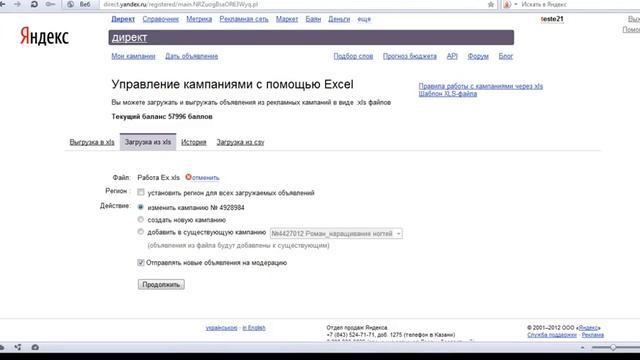The width and height of the screenshot is (640, 360).
Task: Click the camera icon in status bar
Action: click(x=35, y=347)
